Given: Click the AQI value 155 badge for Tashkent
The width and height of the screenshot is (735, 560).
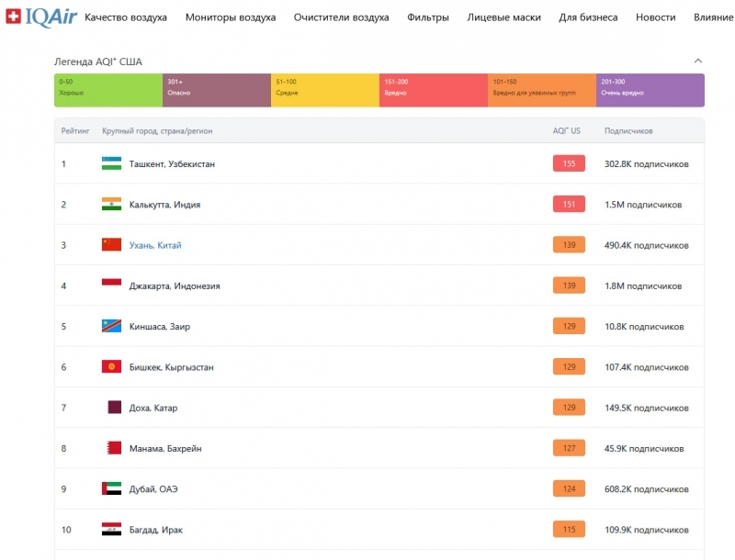Looking at the screenshot, I should [x=569, y=163].
